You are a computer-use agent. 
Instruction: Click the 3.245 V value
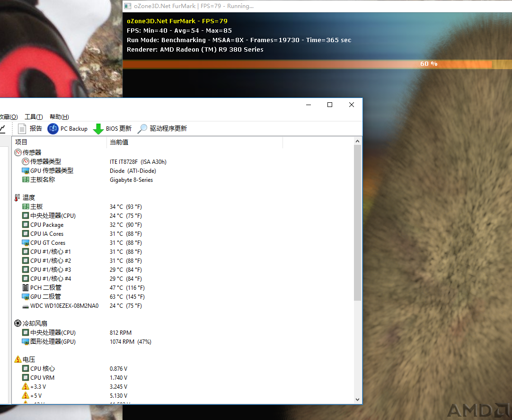[118, 387]
